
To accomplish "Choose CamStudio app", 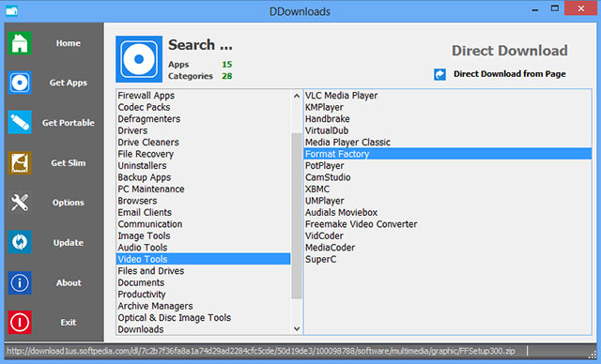I will [448, 177].
